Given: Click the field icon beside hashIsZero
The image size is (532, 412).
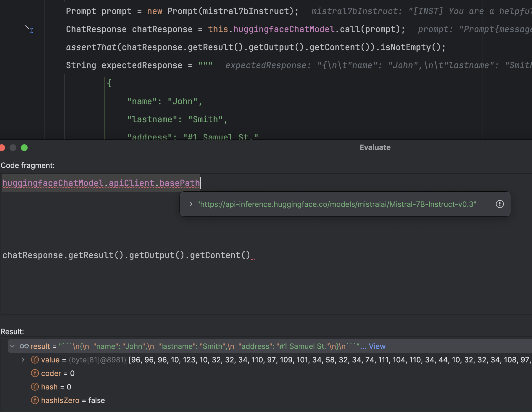Looking at the screenshot, I should tap(35, 400).
